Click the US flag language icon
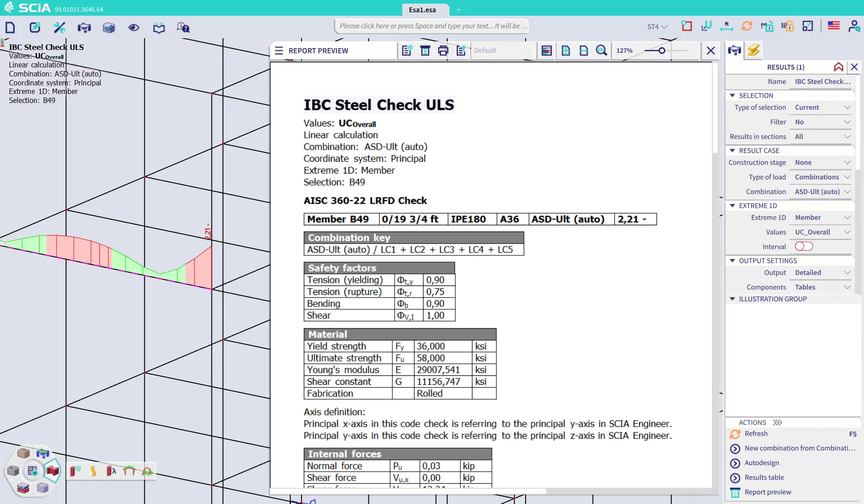The height and width of the screenshot is (504, 864). 834,26
